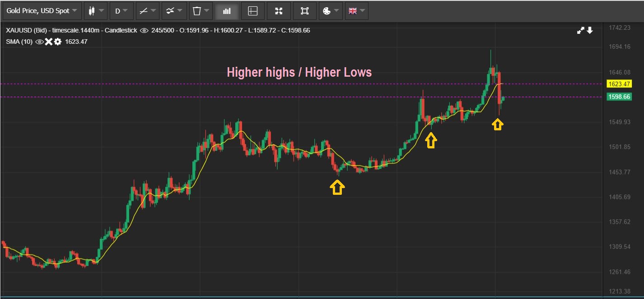Viewport: 644px width, 299px height.
Task: Click the 1694.16 price axis label
Action: 619,46
